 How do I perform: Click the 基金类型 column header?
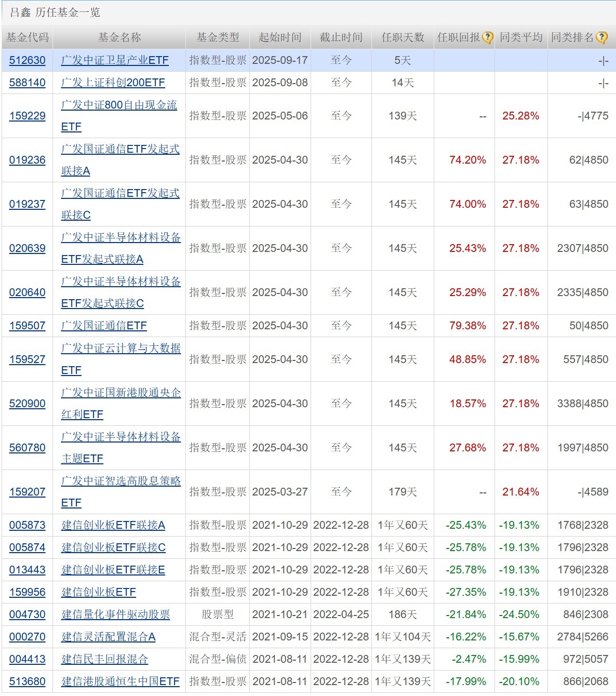pos(218,37)
